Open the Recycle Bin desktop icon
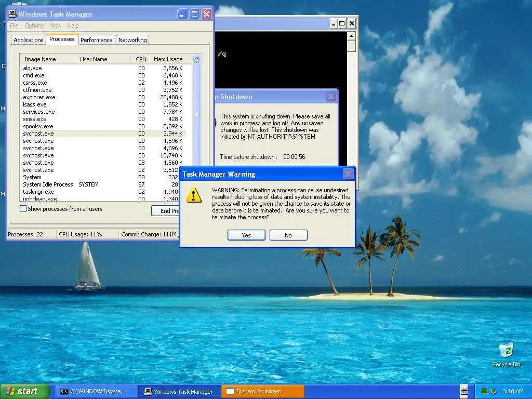Viewport: 532px width, 399px height. (x=506, y=354)
